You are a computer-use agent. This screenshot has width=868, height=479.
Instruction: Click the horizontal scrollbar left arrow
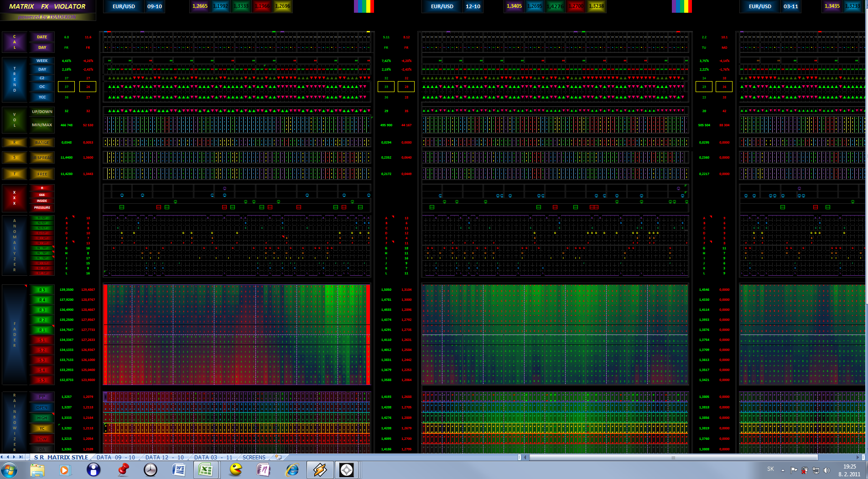point(525,457)
